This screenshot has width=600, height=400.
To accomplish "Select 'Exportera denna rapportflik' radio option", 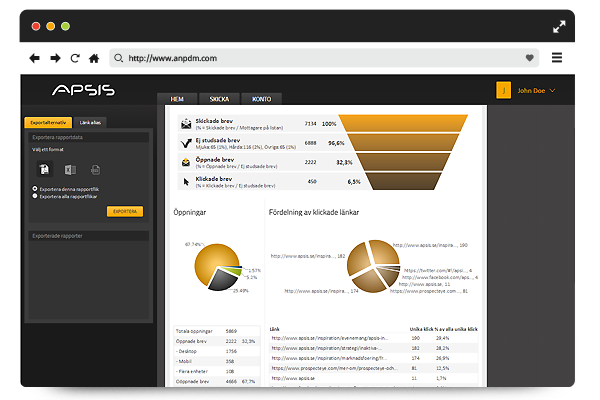I will tap(35, 188).
